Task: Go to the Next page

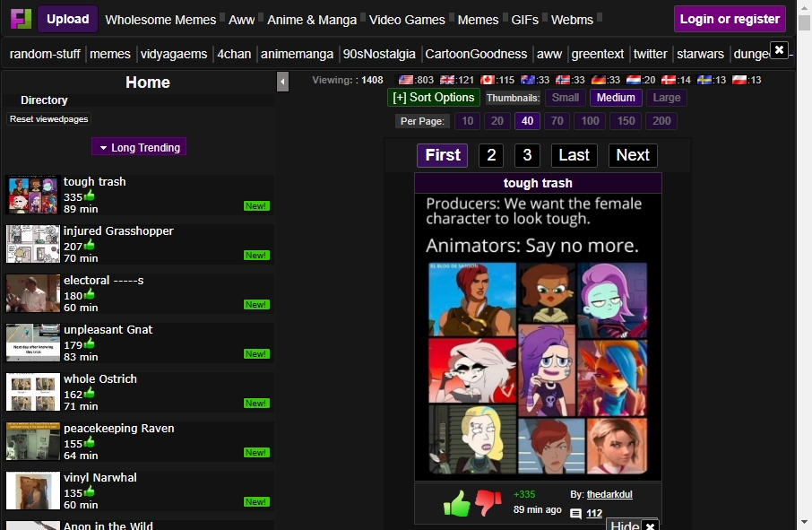Action: click(633, 155)
